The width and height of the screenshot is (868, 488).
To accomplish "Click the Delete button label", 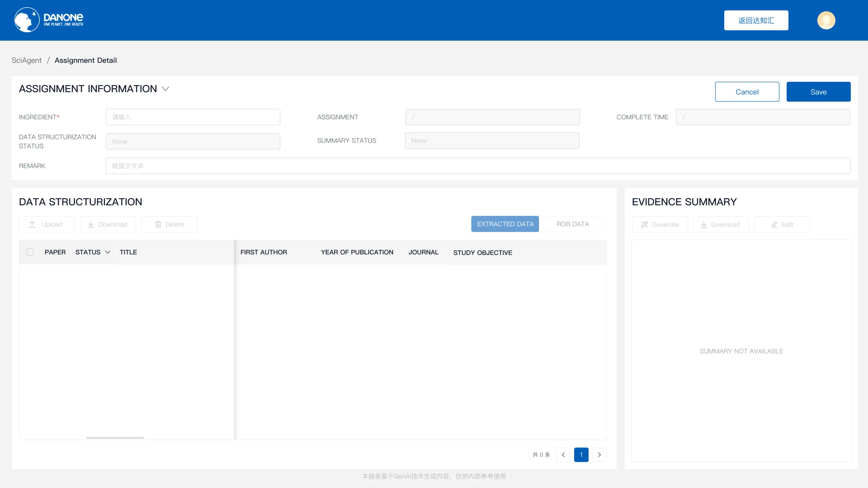I will [x=175, y=224].
